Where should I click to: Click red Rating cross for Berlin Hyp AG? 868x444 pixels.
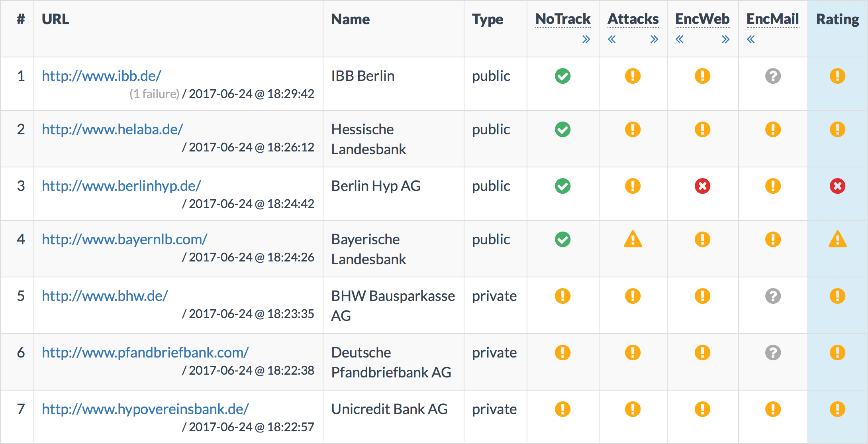pos(837,186)
